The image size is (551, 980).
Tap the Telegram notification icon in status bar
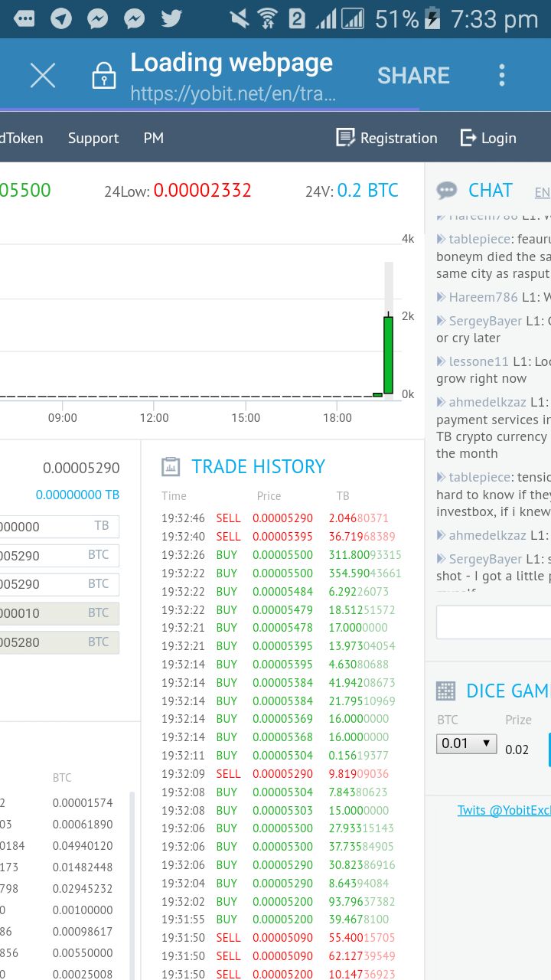61,18
